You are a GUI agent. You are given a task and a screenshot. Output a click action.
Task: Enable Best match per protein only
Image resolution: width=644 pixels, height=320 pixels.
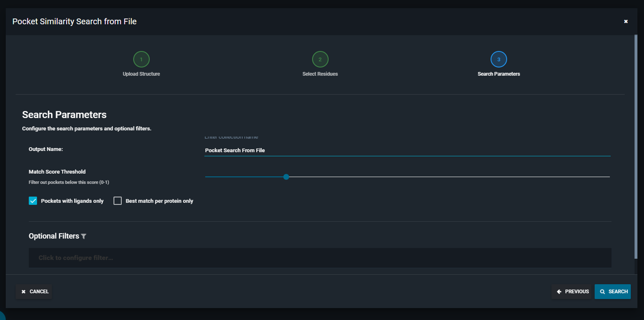click(x=118, y=201)
